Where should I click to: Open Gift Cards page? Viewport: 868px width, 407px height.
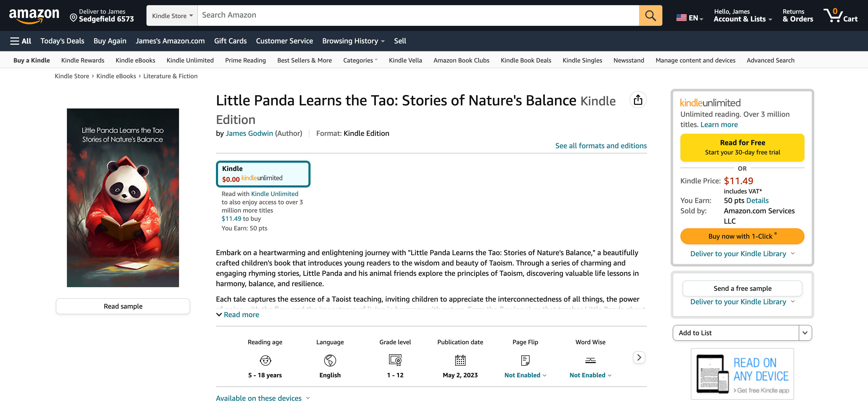point(230,41)
